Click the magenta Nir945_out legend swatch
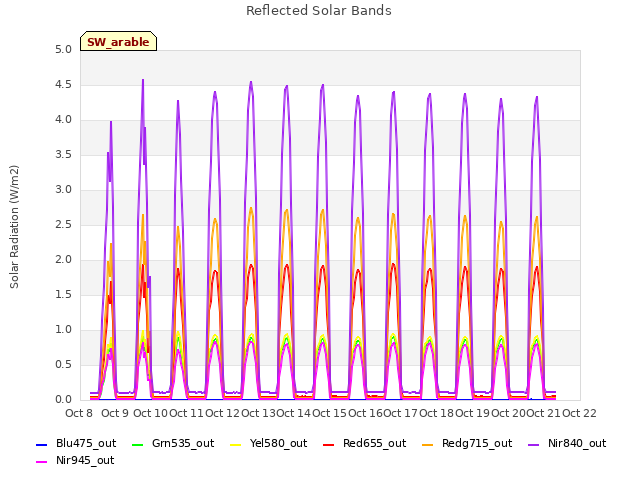This screenshot has width=640, height=480. (x=42, y=461)
